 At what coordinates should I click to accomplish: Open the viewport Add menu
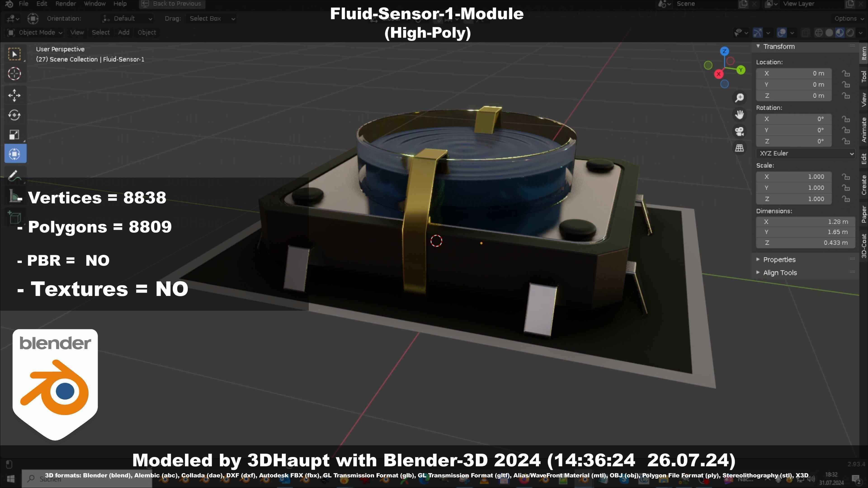[x=124, y=33]
